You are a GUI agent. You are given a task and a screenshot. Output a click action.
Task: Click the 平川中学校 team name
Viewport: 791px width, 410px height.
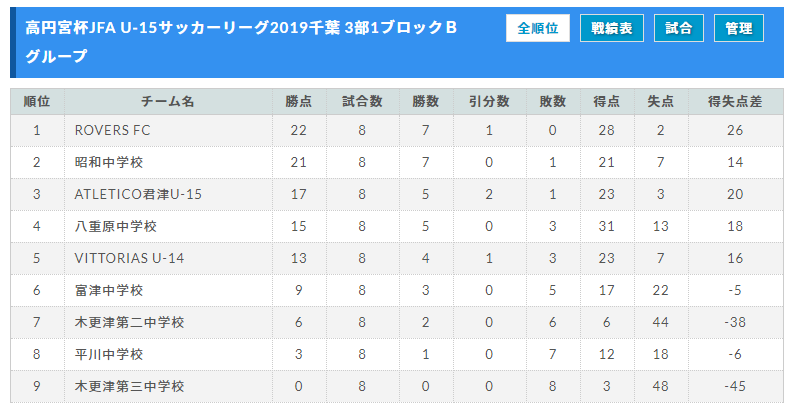(x=109, y=354)
